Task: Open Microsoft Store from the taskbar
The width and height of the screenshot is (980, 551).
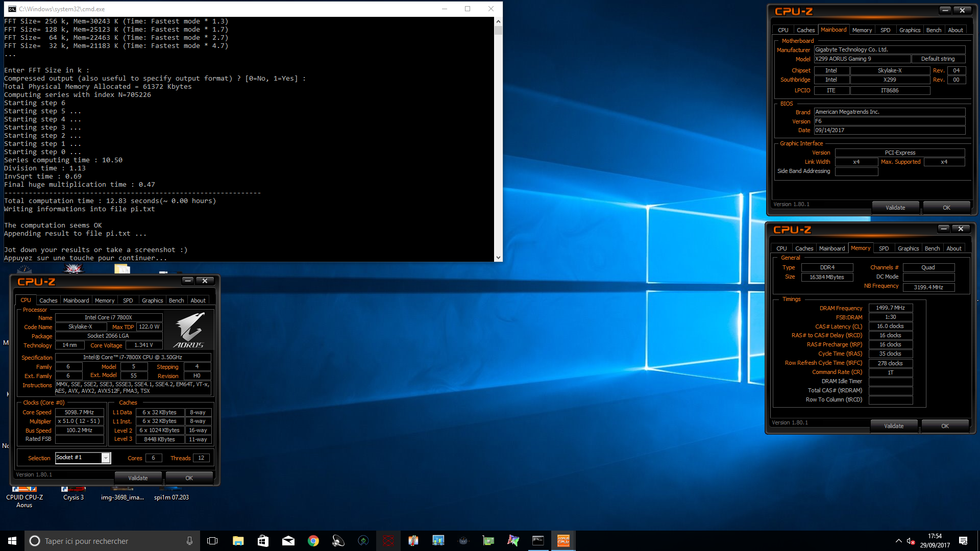Action: [x=263, y=541]
